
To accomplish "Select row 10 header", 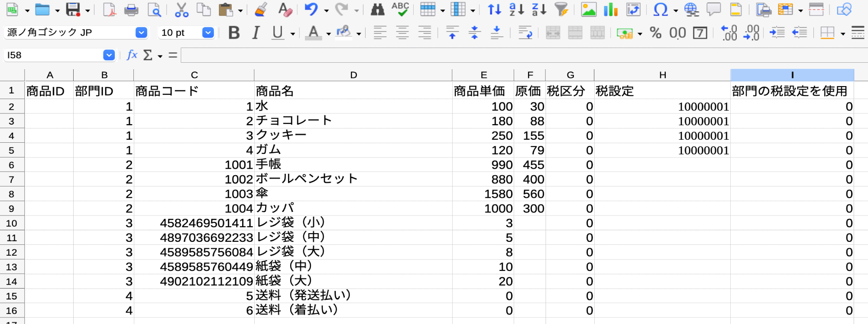I will [x=12, y=223].
